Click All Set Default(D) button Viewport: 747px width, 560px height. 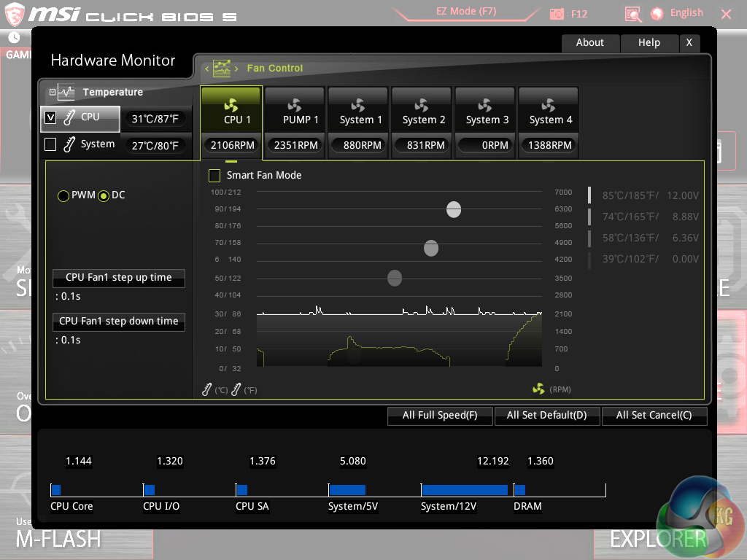coord(547,415)
